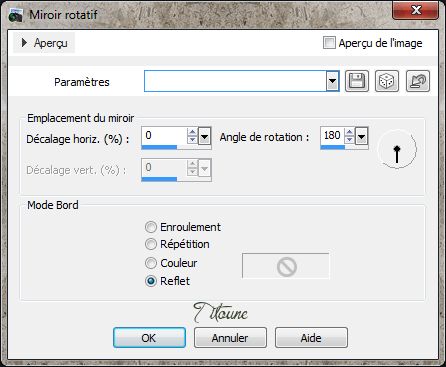Click the Annuler button

click(230, 338)
